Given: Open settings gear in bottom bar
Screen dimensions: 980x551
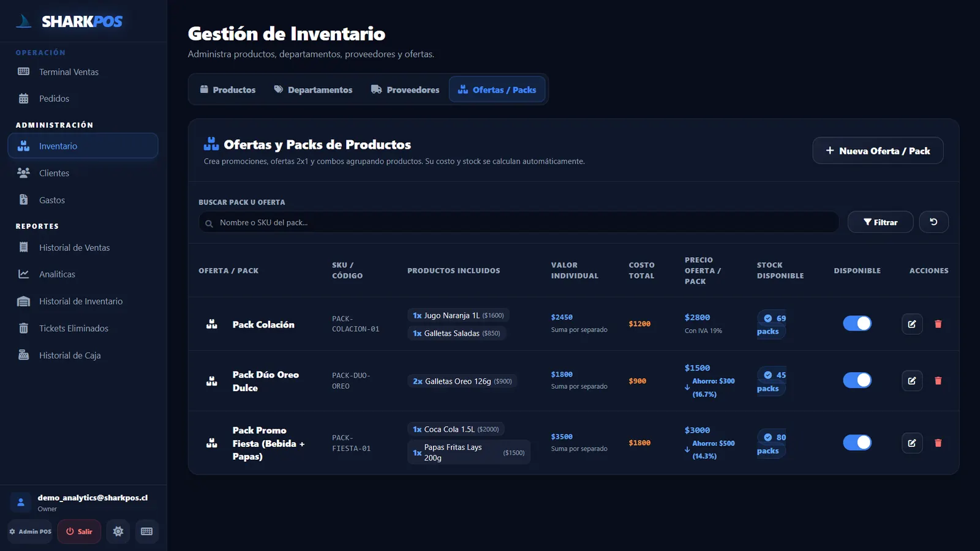Looking at the screenshot, I should [118, 531].
